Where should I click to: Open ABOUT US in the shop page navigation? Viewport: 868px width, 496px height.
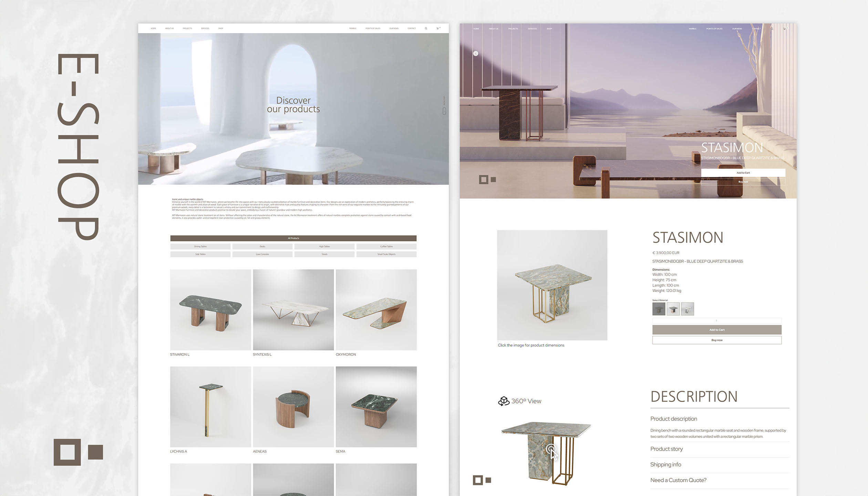pos(169,28)
